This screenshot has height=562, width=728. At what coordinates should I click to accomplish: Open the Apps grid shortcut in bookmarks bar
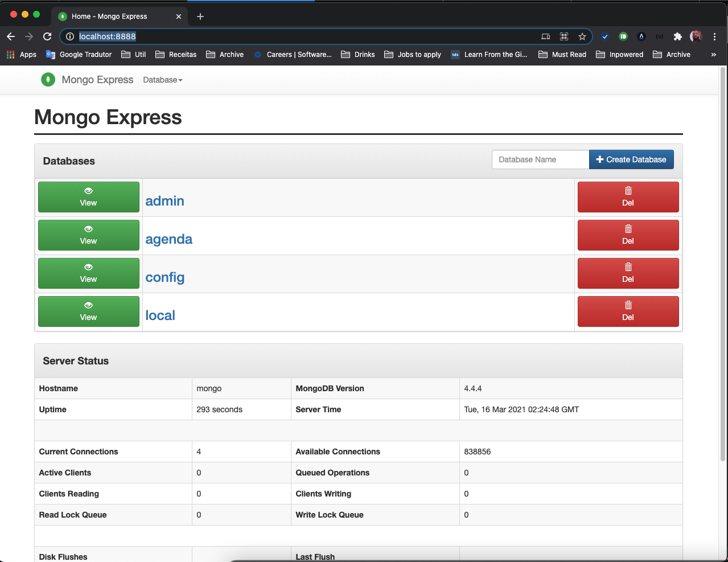pyautogui.click(x=21, y=55)
